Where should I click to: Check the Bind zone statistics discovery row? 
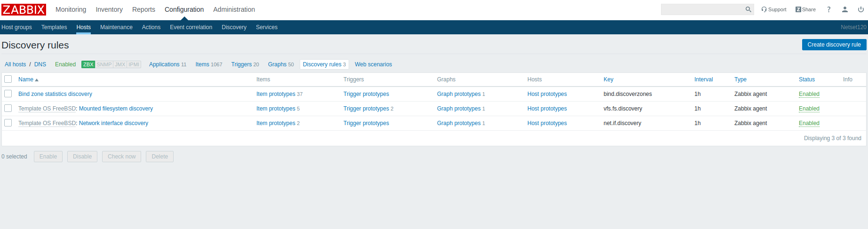[x=8, y=94]
